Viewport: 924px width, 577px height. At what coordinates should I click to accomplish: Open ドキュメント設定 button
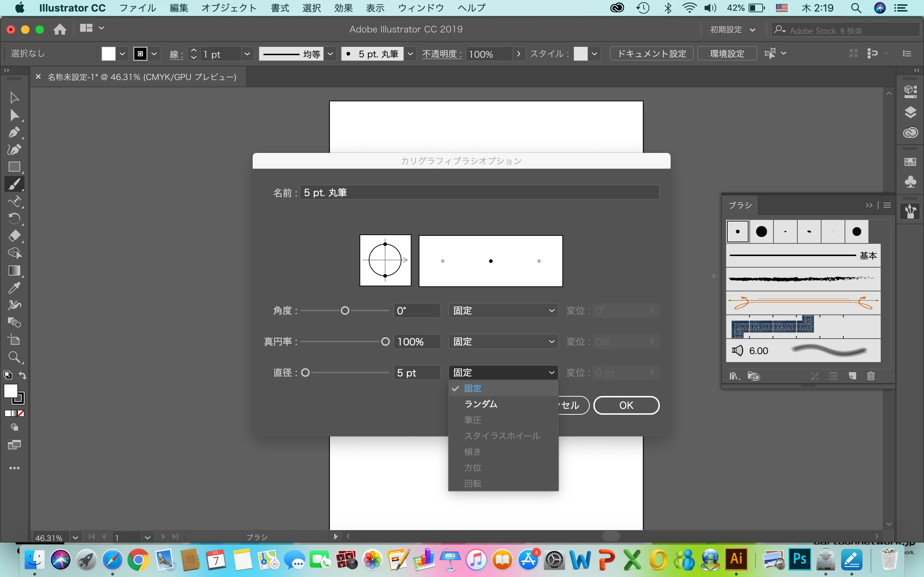click(651, 54)
